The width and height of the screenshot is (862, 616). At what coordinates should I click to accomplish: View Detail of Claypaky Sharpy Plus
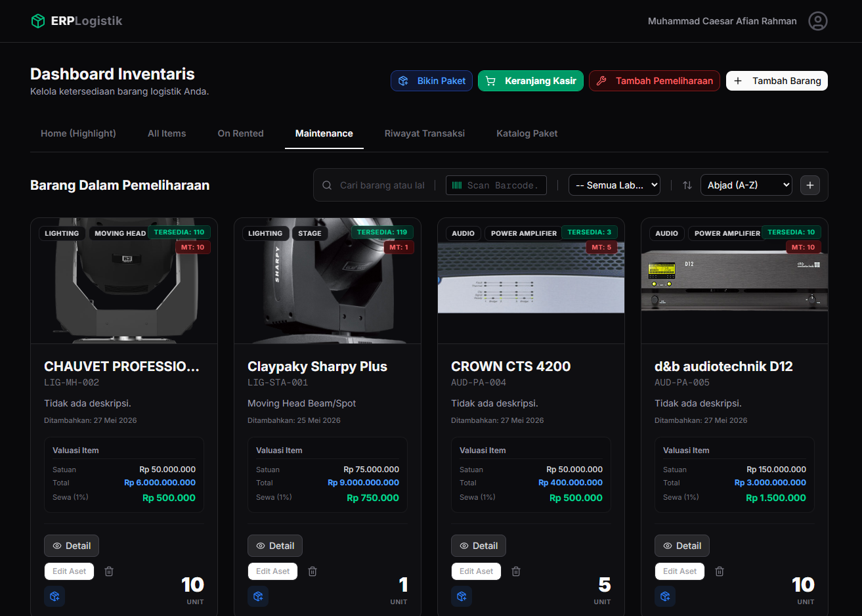coord(275,546)
